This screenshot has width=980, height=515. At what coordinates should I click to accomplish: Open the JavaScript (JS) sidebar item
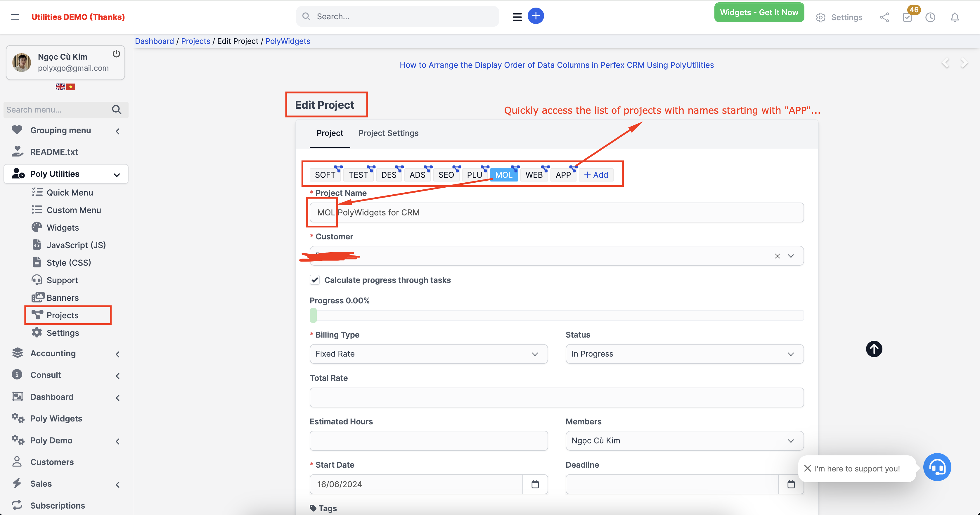coord(76,245)
